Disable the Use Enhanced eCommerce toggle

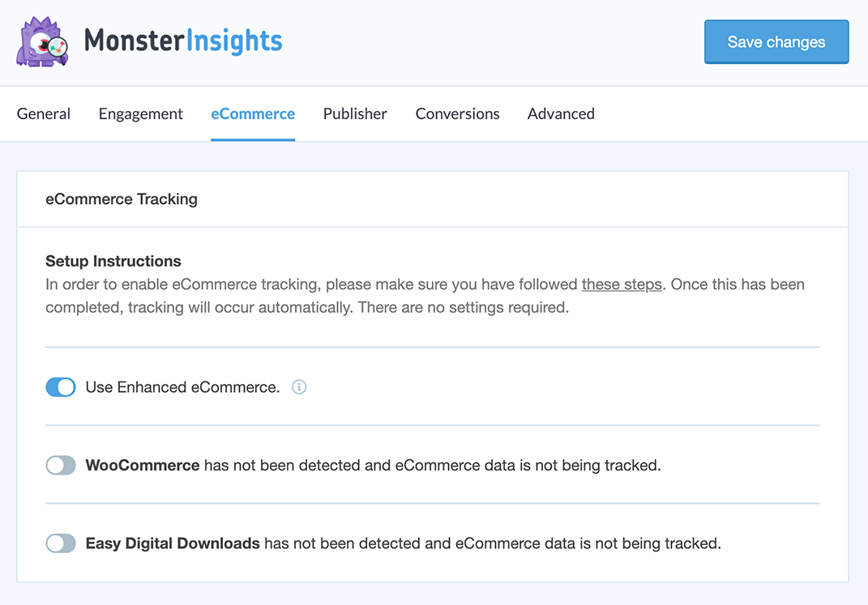tap(61, 387)
